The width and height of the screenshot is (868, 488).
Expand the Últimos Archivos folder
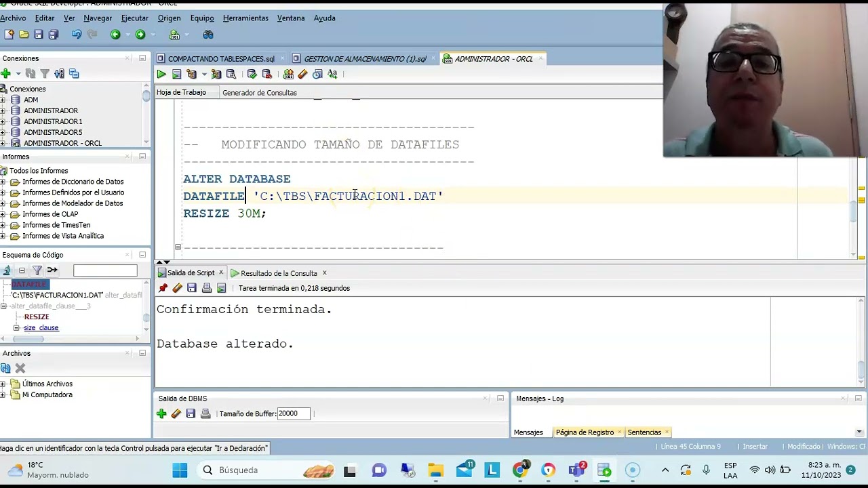[3, 384]
